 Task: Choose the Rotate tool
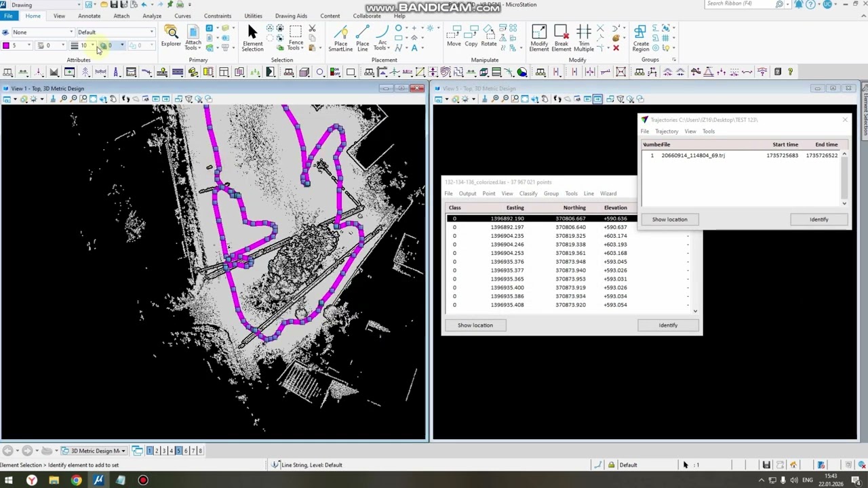[489, 37]
